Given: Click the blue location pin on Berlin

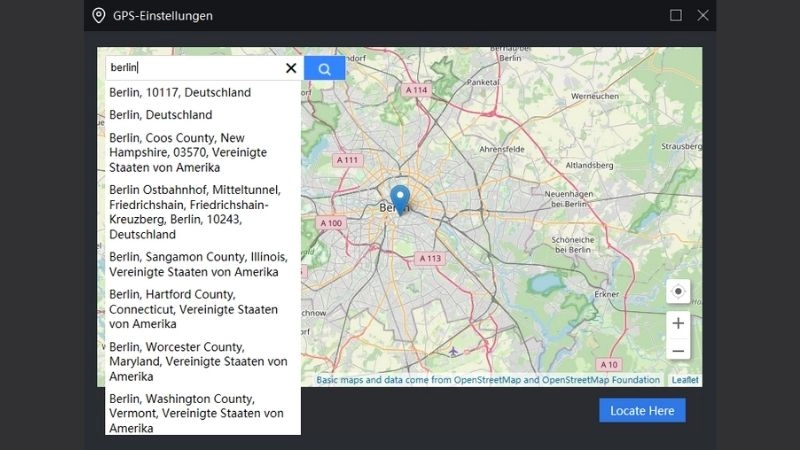Looking at the screenshot, I should tap(400, 200).
